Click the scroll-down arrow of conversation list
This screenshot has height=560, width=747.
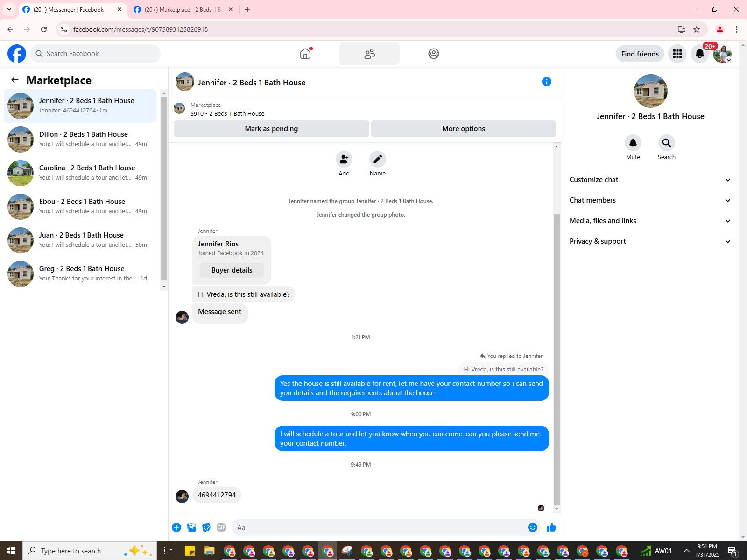click(x=164, y=287)
